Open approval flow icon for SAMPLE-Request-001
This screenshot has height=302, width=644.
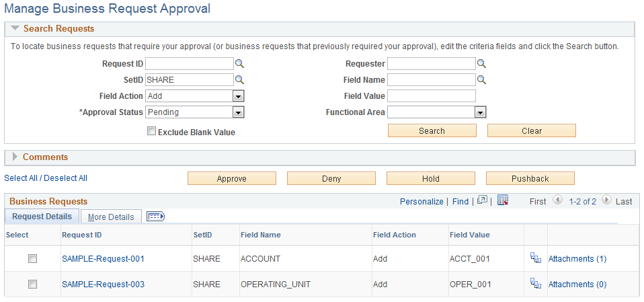click(536, 258)
